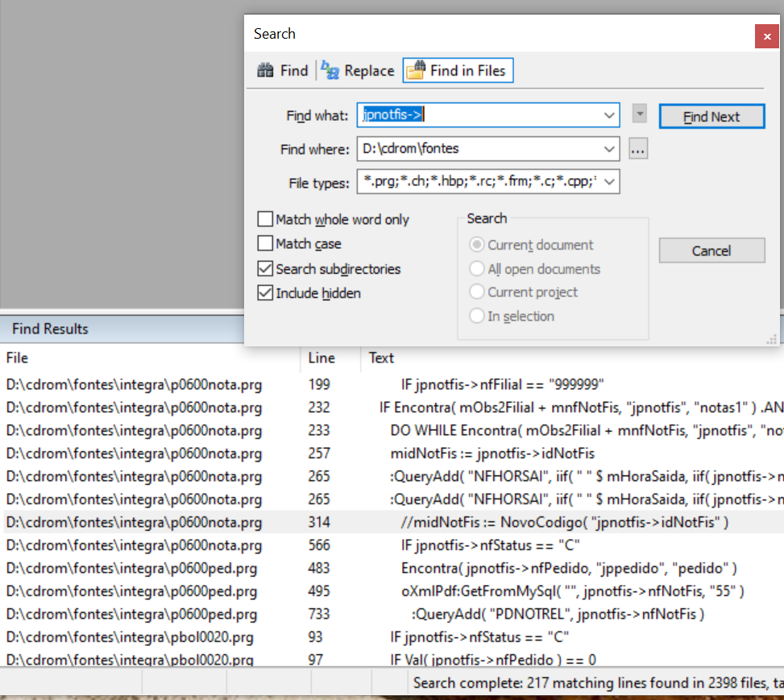Uncheck Search subdirectories
Viewport: 784px width, 700px height.
click(265, 269)
